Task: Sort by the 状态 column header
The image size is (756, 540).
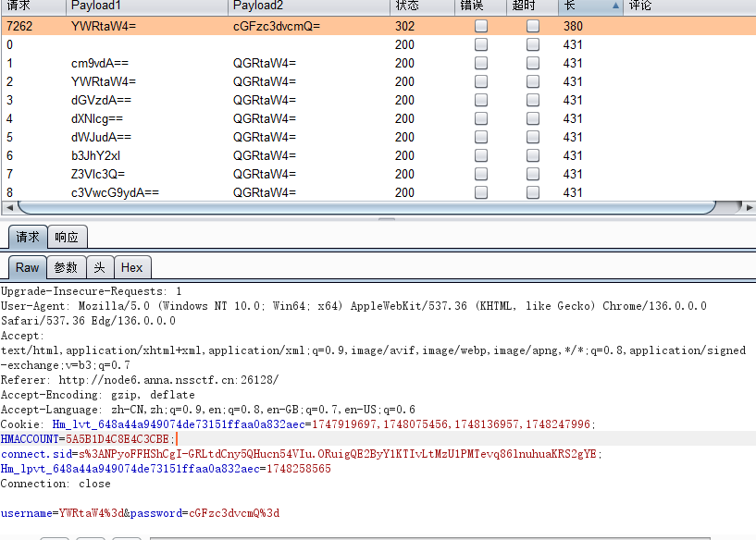Action: tap(422, 6)
